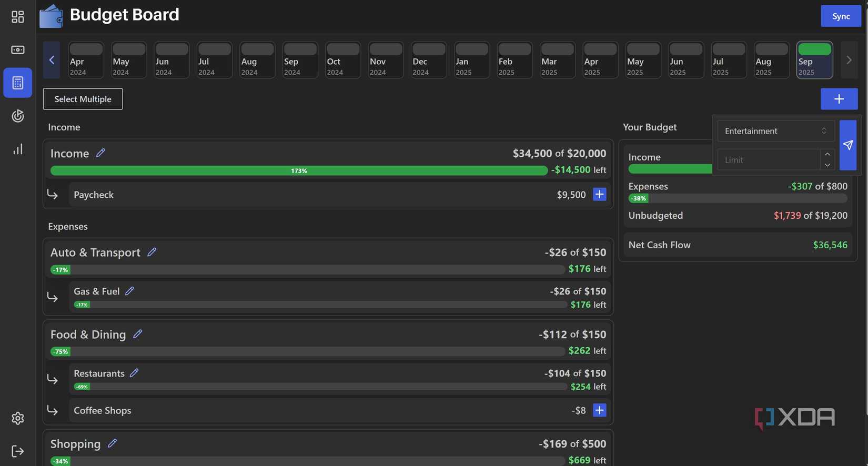Toggle the Select Multiple months button

tap(83, 99)
